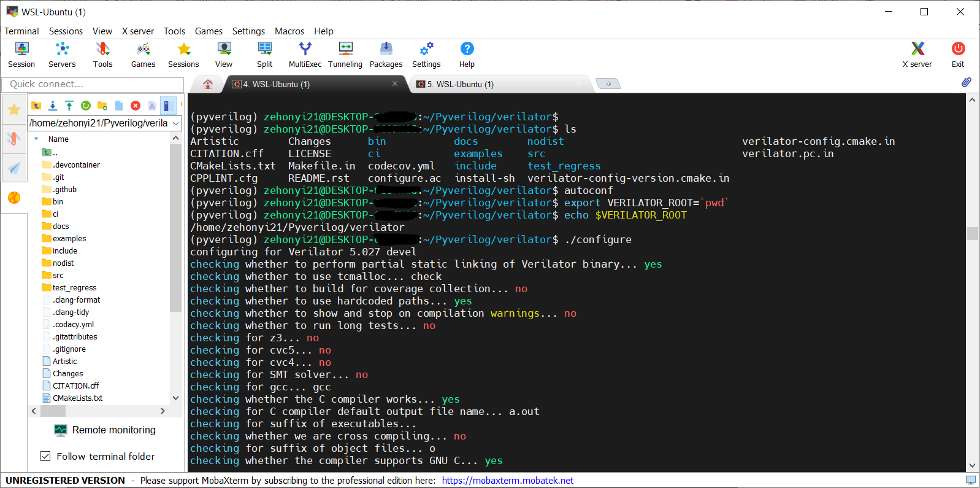
Task: Click terminal scrollbar down arrow
Action: click(x=972, y=465)
